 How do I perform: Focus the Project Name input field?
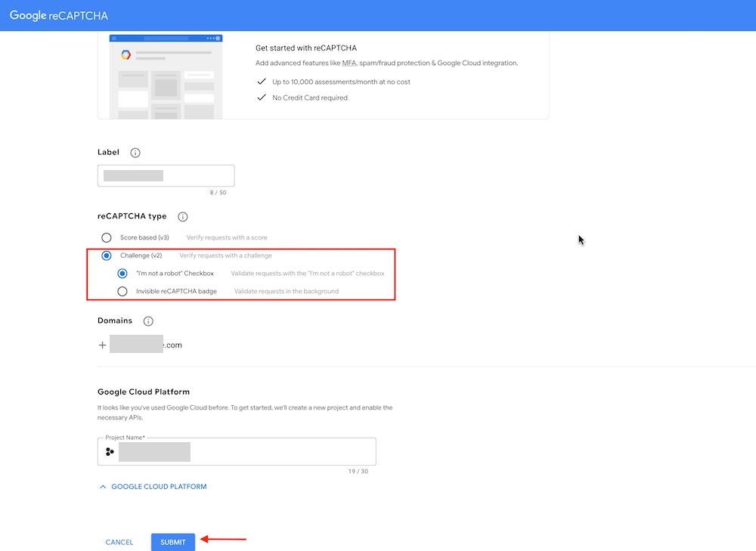(237, 452)
